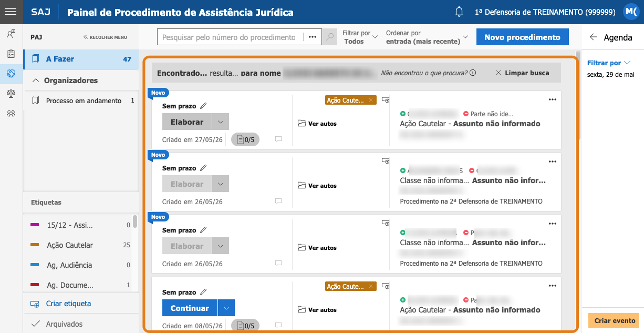
Task: Open the people group sidebar icon
Action: (x=11, y=113)
